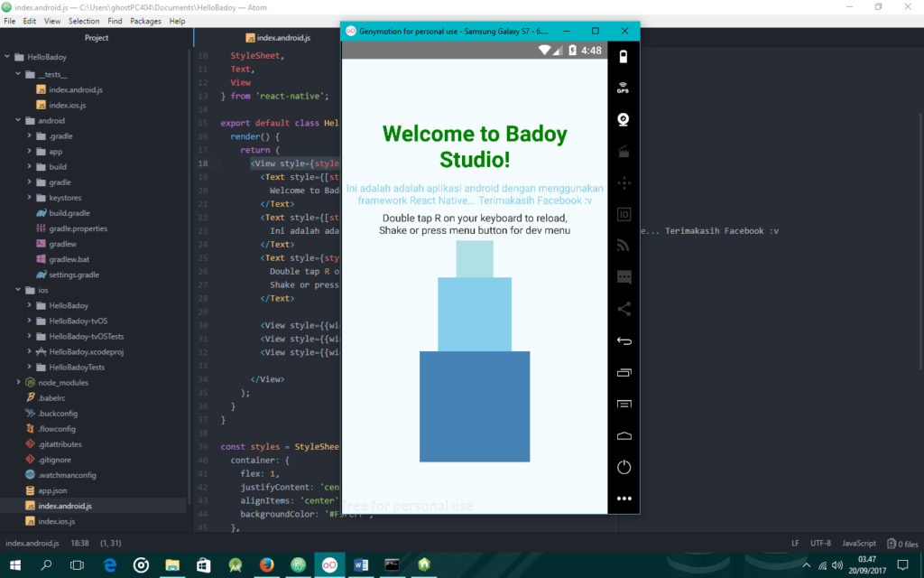This screenshot has height=578, width=924.
Task: Open the File menu
Action: tap(9, 21)
